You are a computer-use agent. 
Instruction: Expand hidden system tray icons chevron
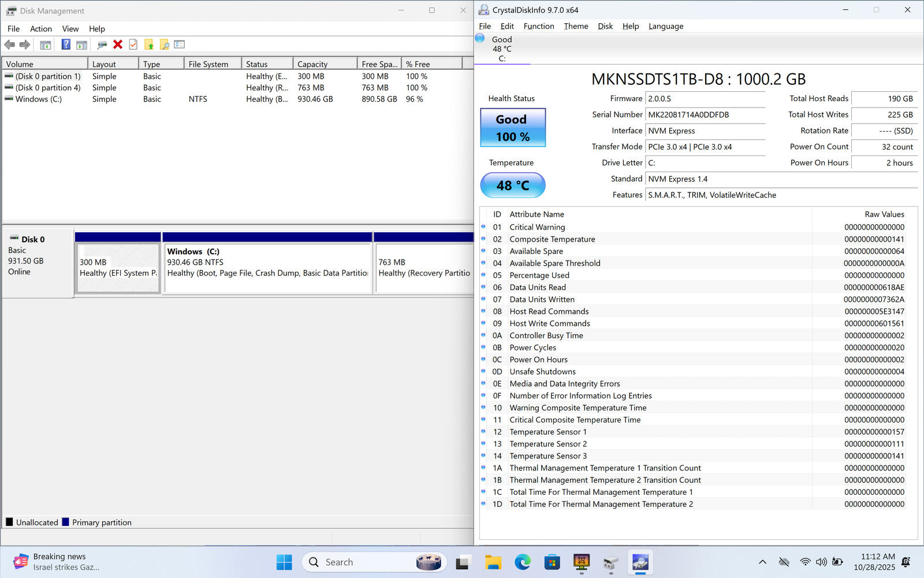tap(762, 562)
